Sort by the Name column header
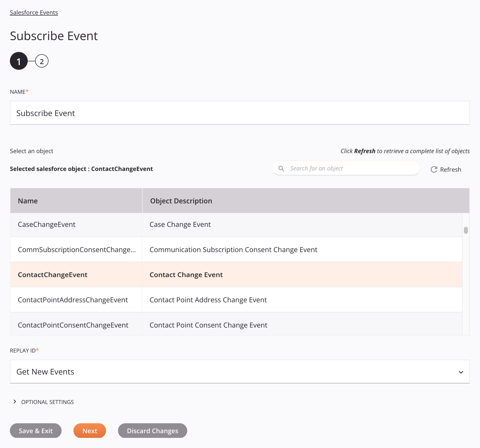This screenshot has height=448, width=480. (27, 201)
